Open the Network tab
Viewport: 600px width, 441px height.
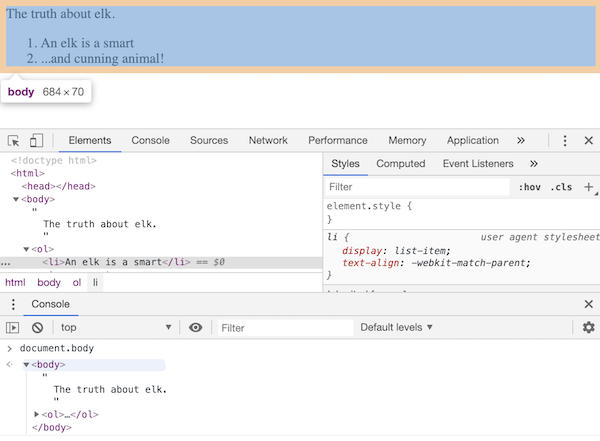pyautogui.click(x=268, y=140)
